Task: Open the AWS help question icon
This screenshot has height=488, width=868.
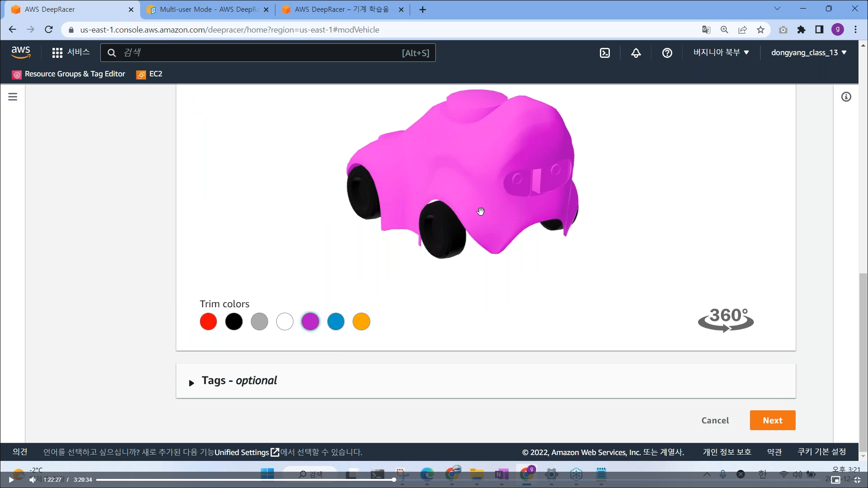Action: tap(667, 53)
